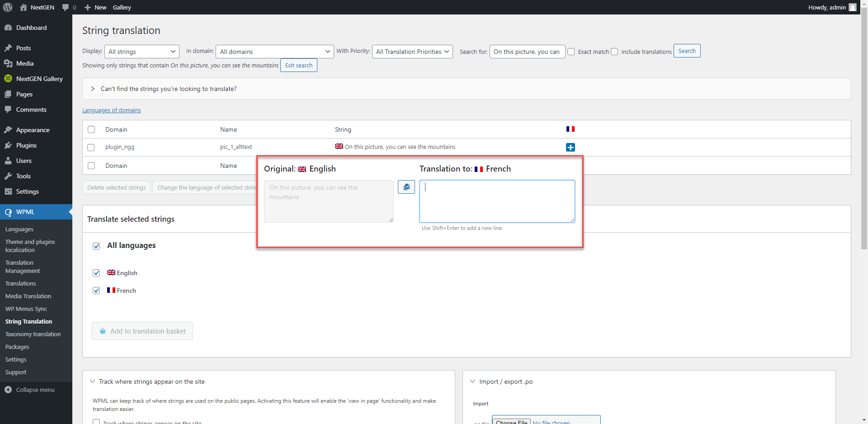Image resolution: width=868 pixels, height=424 pixels.
Task: Open the Display All strings dropdown
Action: click(x=142, y=52)
